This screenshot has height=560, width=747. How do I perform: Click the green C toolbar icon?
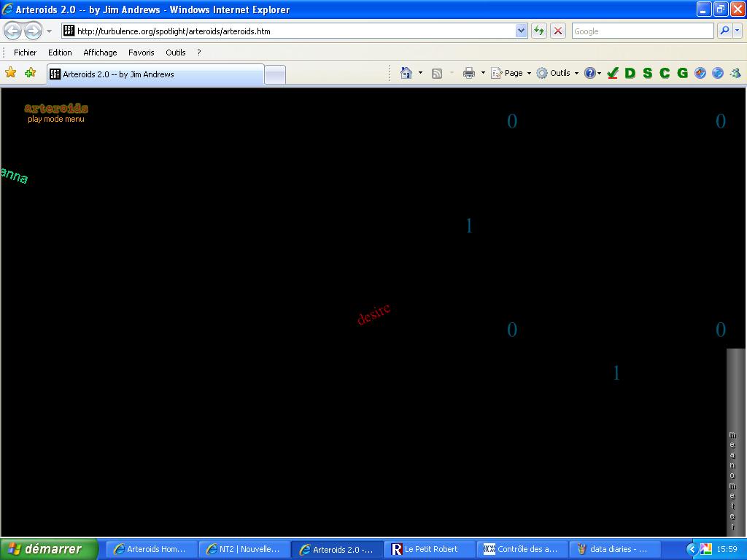(x=665, y=73)
